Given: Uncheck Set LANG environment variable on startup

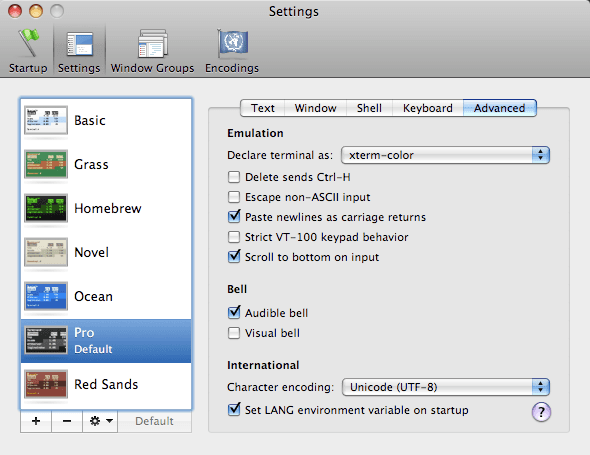Looking at the screenshot, I should click(234, 409).
